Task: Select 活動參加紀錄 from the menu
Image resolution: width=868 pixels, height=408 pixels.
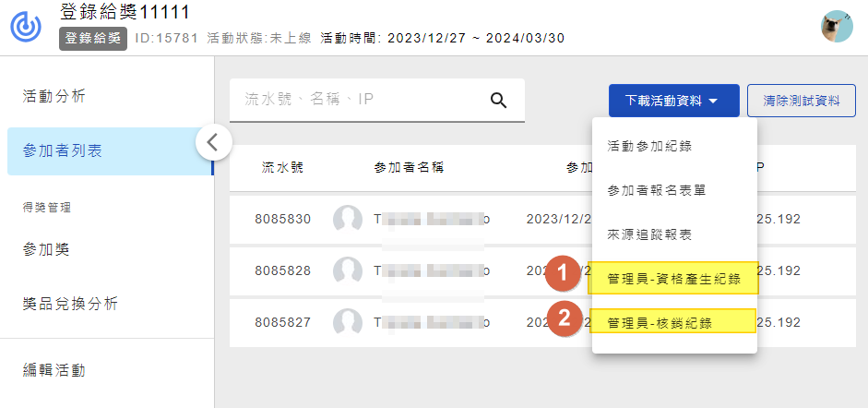Action: point(650,146)
